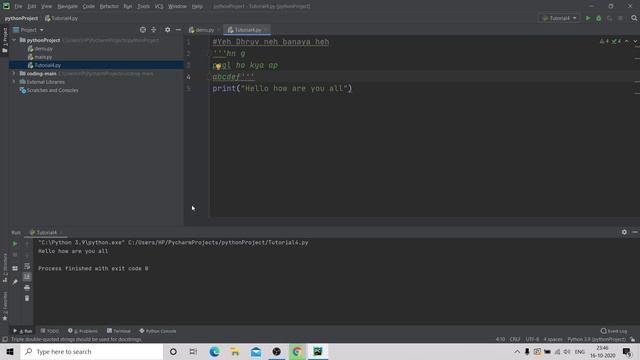Click the intention lightbulb in editor
Viewport: 640px width, 360px height.
pos(218,66)
